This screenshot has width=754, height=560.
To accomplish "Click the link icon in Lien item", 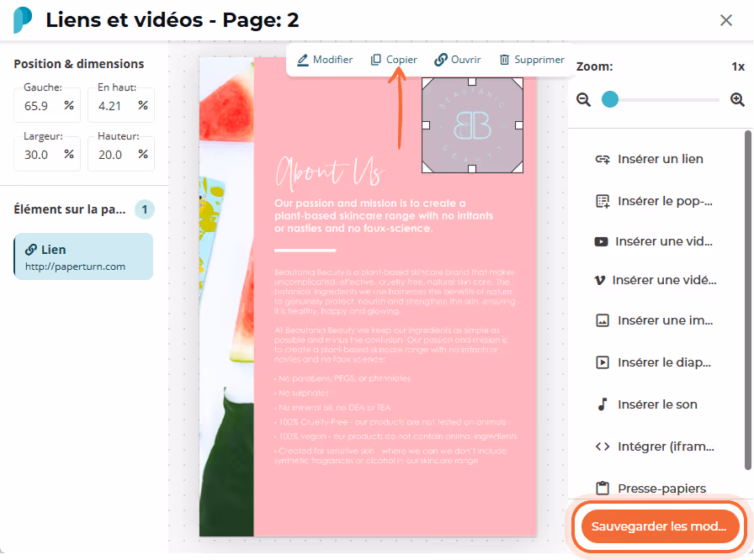I will pyautogui.click(x=31, y=250).
